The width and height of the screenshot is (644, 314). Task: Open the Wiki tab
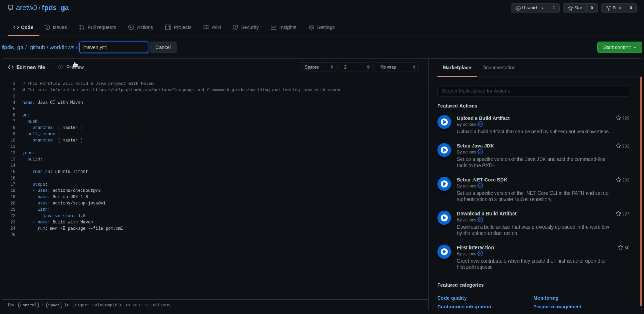[x=212, y=27]
